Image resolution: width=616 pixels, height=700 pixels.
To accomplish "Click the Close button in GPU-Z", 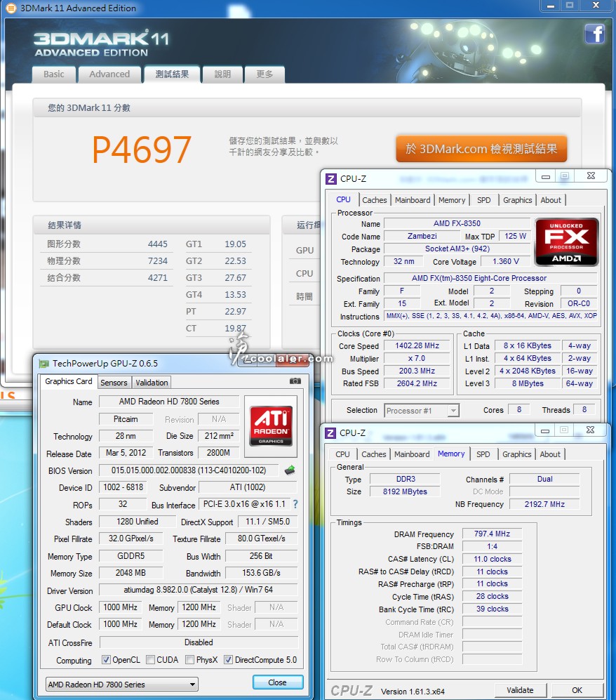I will pos(277,682).
